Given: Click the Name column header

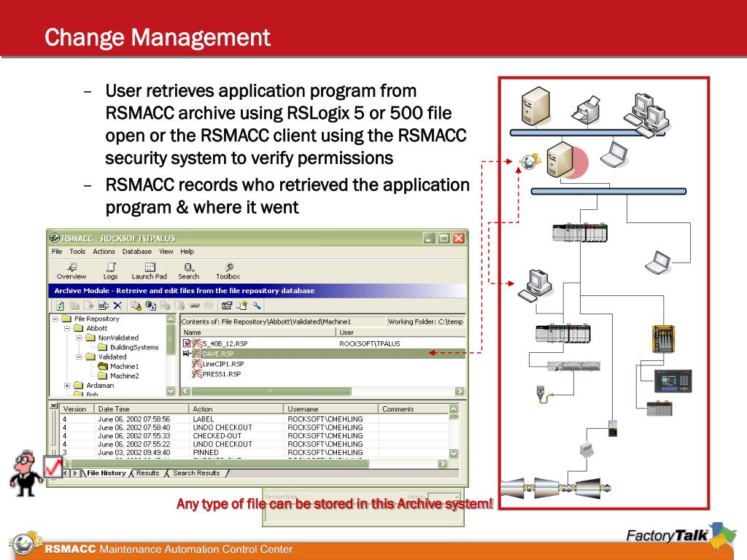Looking at the screenshot, I should (x=258, y=332).
